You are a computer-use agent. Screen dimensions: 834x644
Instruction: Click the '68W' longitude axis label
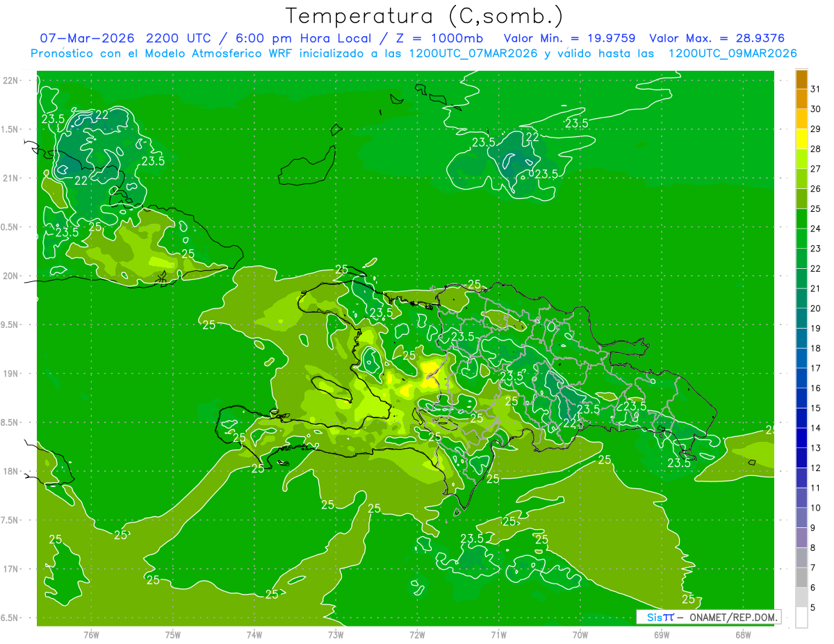743,635
